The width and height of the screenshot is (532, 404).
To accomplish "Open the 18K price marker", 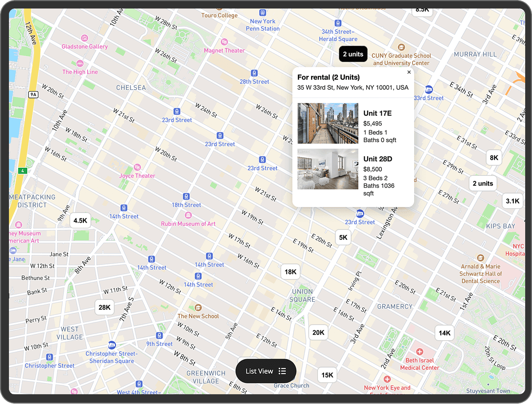I will 291,272.
